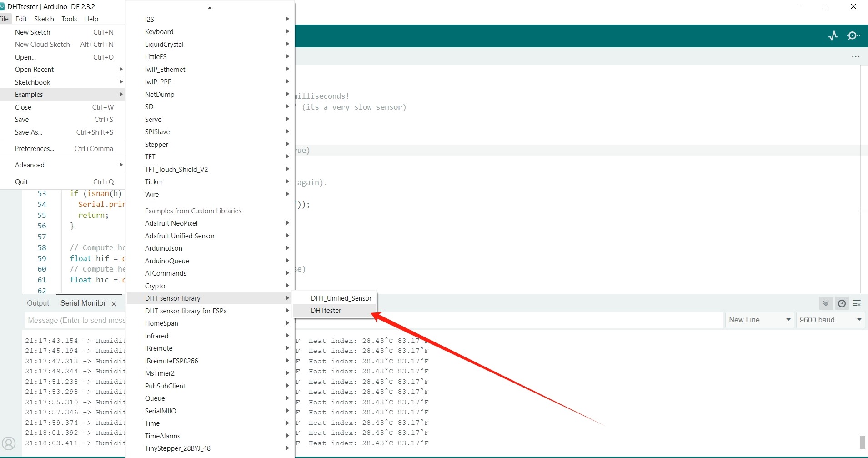Expand the Servo examples submenu
The height and width of the screenshot is (458, 868).
pos(210,120)
